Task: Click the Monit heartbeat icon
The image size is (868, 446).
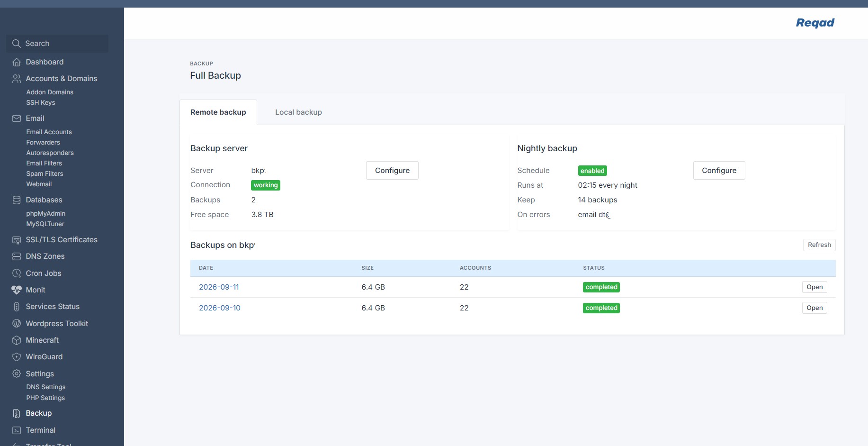Action: [x=17, y=290]
